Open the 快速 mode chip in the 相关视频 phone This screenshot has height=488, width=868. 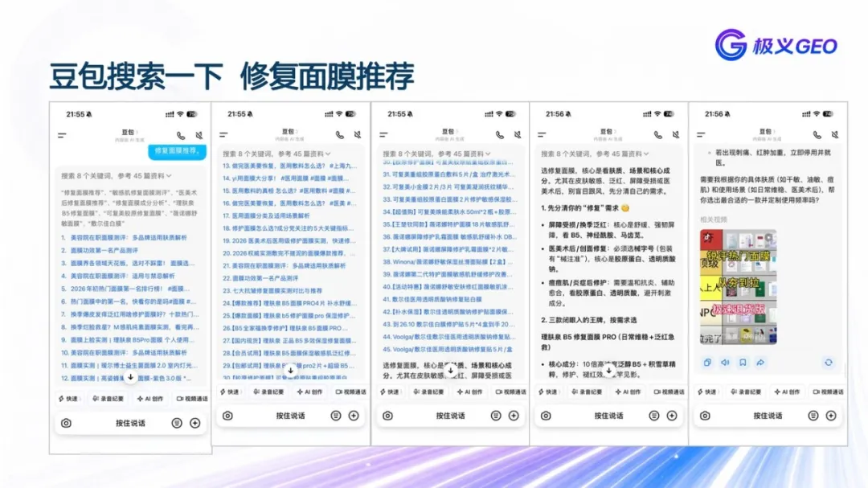[x=707, y=392]
